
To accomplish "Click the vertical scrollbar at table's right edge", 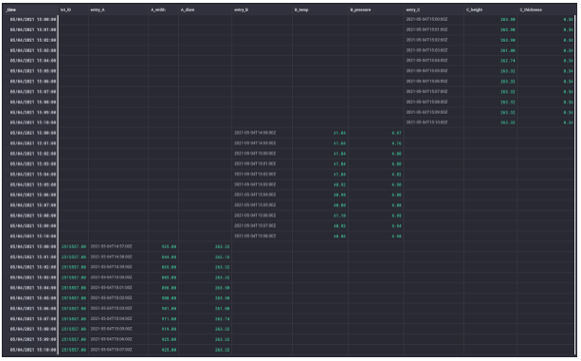I will 575,185.
